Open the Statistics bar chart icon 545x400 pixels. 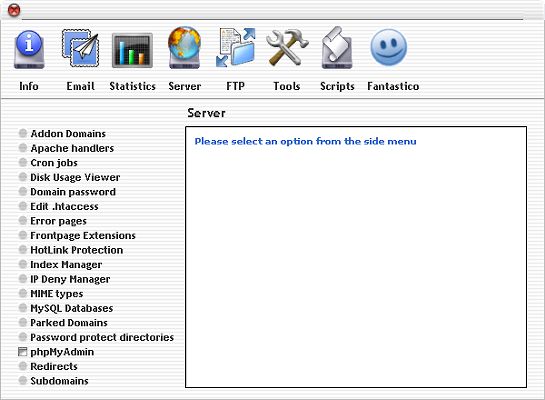pos(132,50)
